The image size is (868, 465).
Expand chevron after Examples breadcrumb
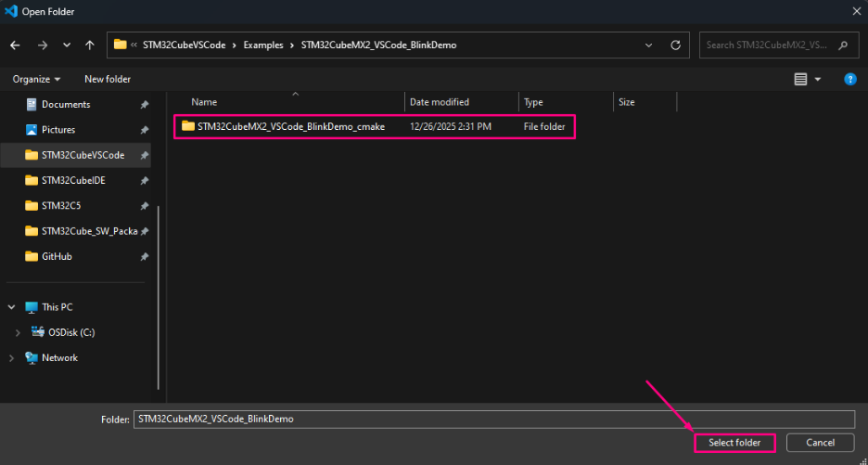(292, 45)
